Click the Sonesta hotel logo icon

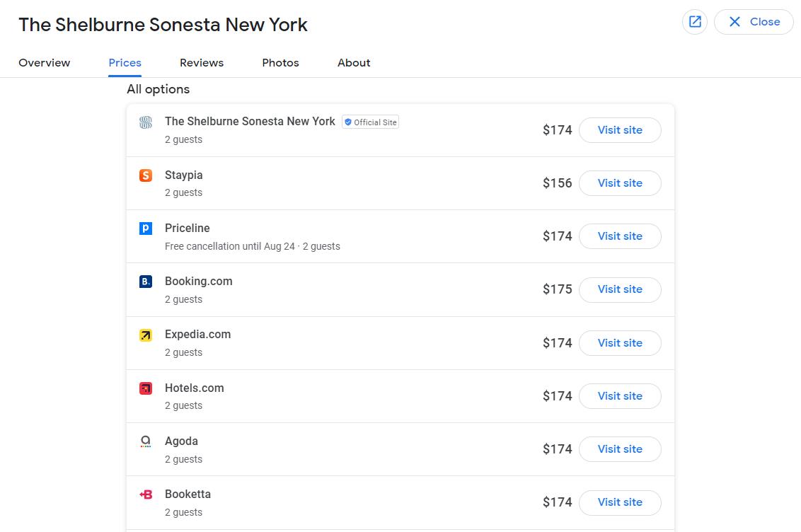point(145,122)
